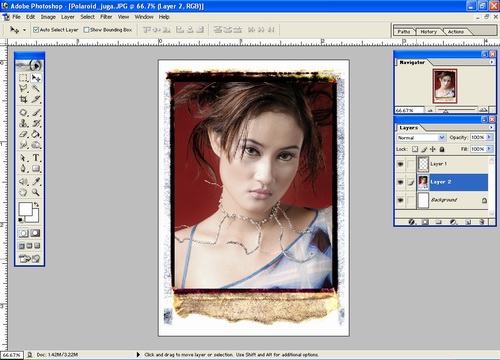Open the tool preset picker arrow

coord(24,30)
